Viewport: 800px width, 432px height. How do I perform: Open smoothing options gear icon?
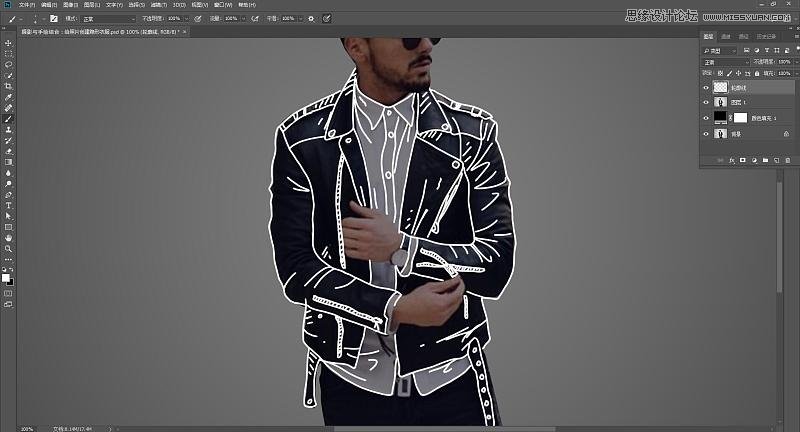(311, 18)
